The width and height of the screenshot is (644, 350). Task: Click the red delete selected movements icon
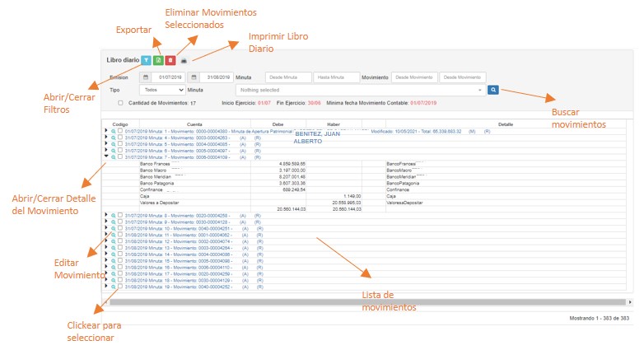tap(170, 60)
